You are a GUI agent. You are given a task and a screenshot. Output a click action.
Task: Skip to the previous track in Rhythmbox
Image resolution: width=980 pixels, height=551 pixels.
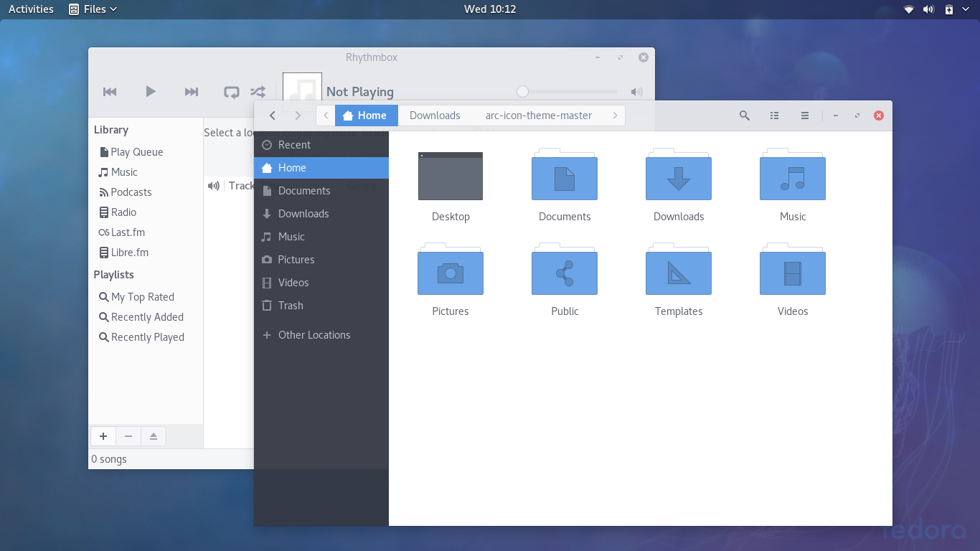pyautogui.click(x=110, y=91)
